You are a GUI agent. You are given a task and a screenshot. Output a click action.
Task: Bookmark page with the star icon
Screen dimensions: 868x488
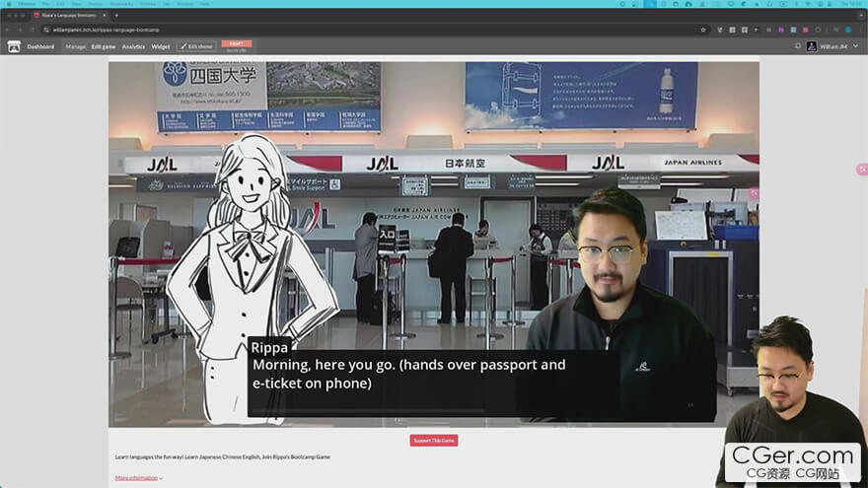(x=703, y=30)
